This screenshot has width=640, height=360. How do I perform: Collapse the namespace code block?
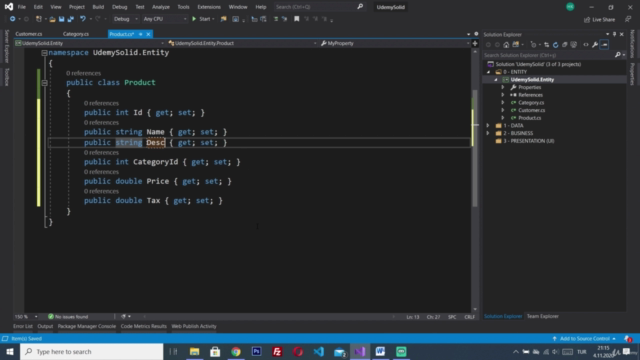[44, 53]
